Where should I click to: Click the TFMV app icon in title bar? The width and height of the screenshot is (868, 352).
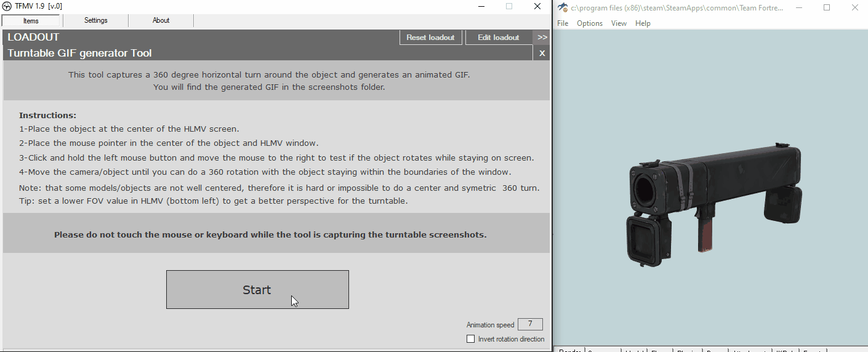[x=7, y=6]
